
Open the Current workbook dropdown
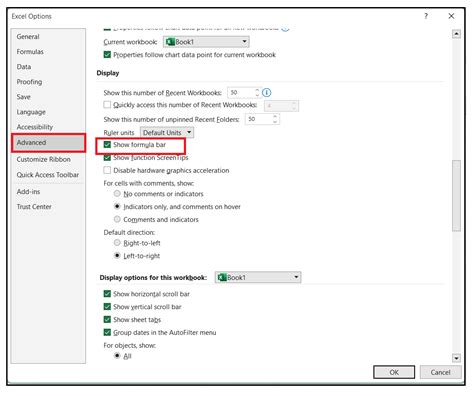(x=206, y=42)
